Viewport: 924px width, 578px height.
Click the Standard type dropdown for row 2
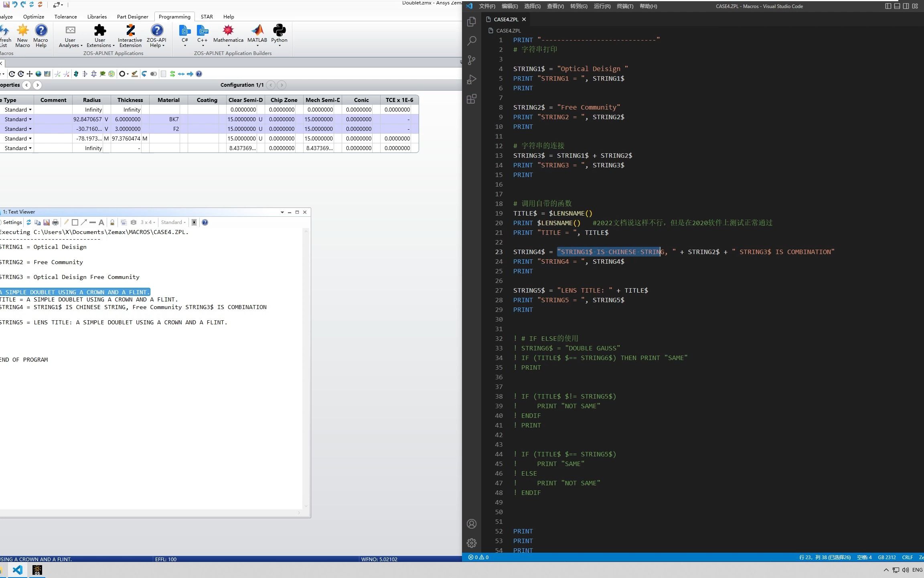coord(18,118)
